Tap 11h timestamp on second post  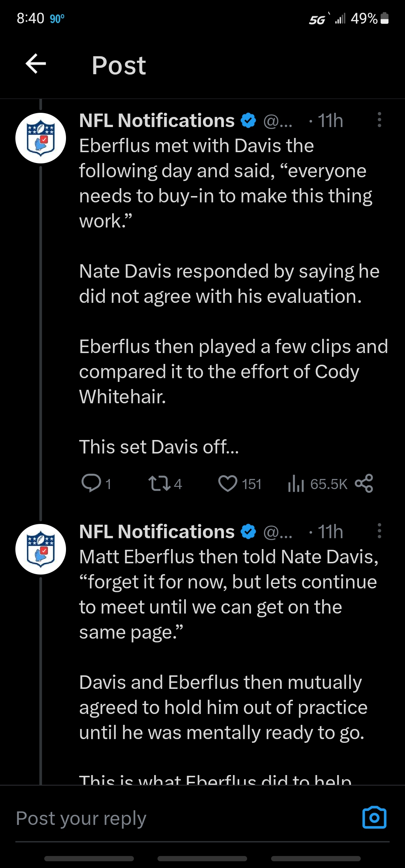coord(330,532)
